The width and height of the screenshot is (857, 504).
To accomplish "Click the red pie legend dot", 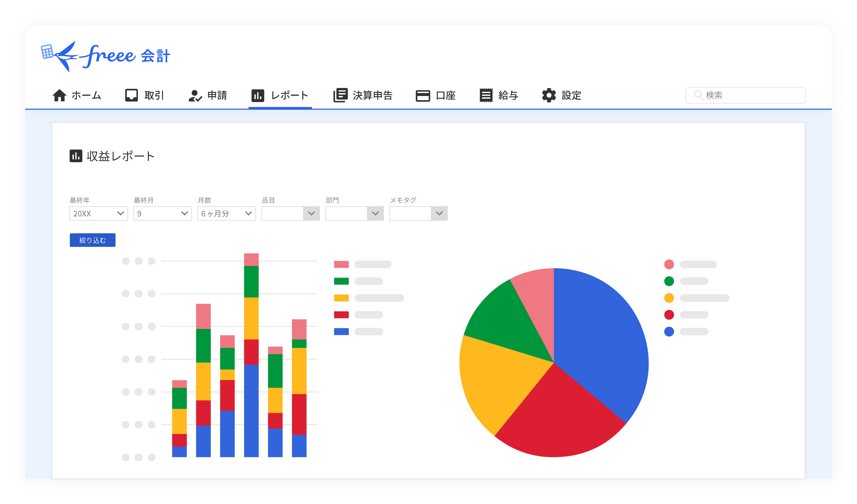I will [669, 315].
